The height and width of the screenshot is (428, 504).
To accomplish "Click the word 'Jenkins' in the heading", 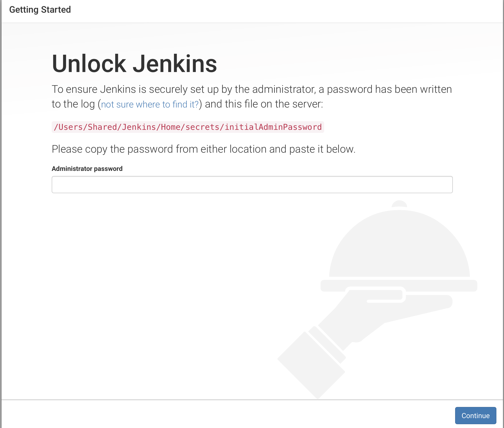I will click(x=175, y=63).
